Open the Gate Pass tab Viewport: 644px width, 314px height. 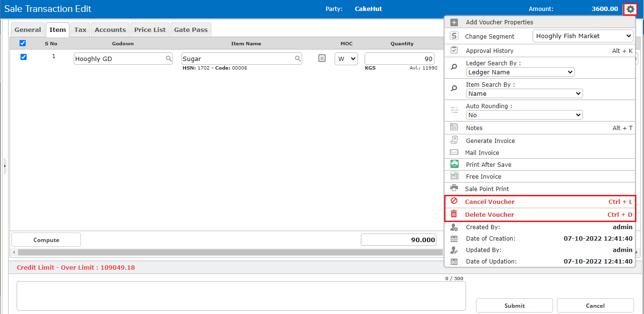pos(190,30)
